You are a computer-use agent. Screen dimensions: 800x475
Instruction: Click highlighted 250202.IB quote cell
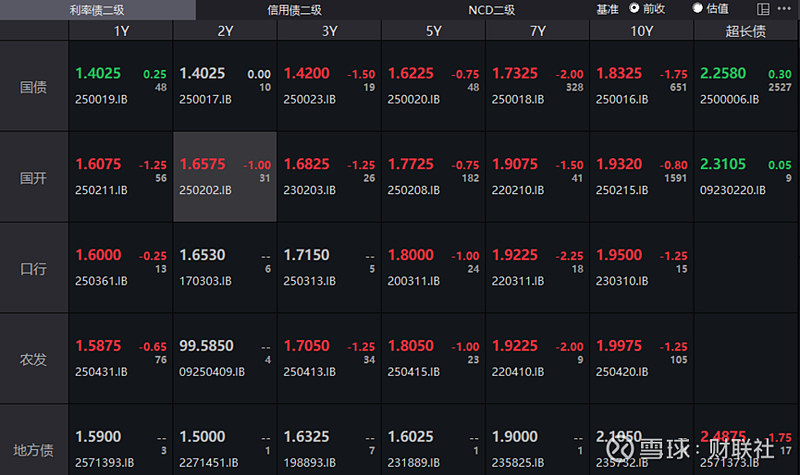point(225,177)
